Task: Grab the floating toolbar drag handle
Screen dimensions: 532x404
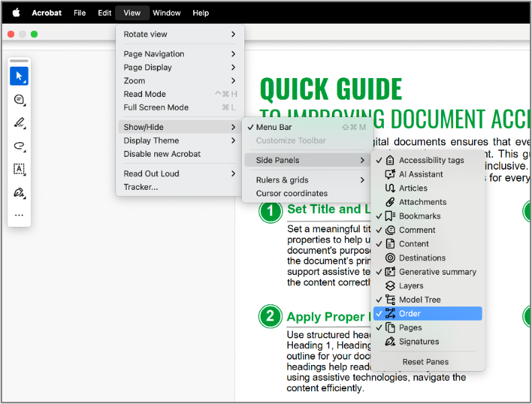Action: click(x=19, y=61)
